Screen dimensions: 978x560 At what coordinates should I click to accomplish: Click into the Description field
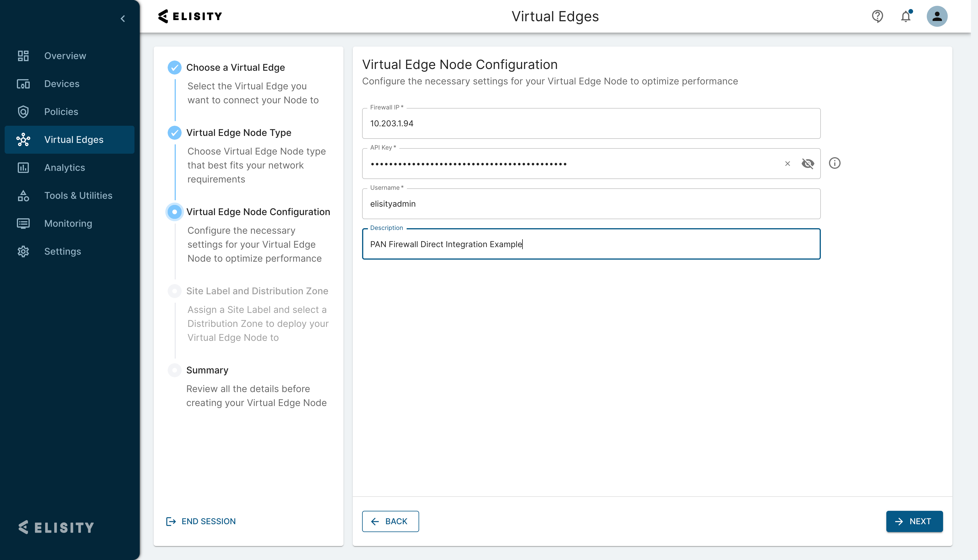point(591,244)
